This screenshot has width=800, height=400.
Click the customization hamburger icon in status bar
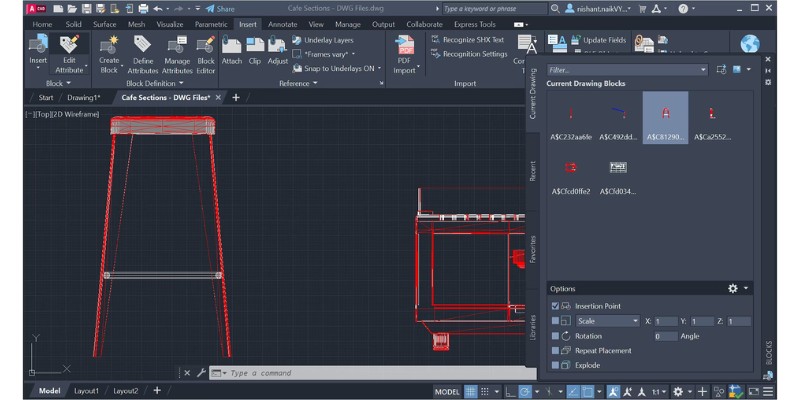pyautogui.click(x=768, y=392)
